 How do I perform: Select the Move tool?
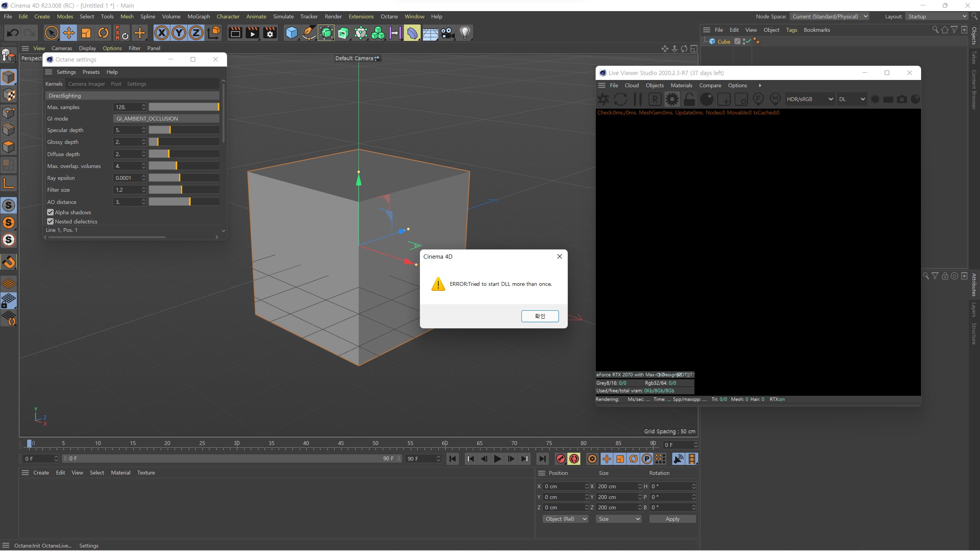pyautogui.click(x=69, y=33)
